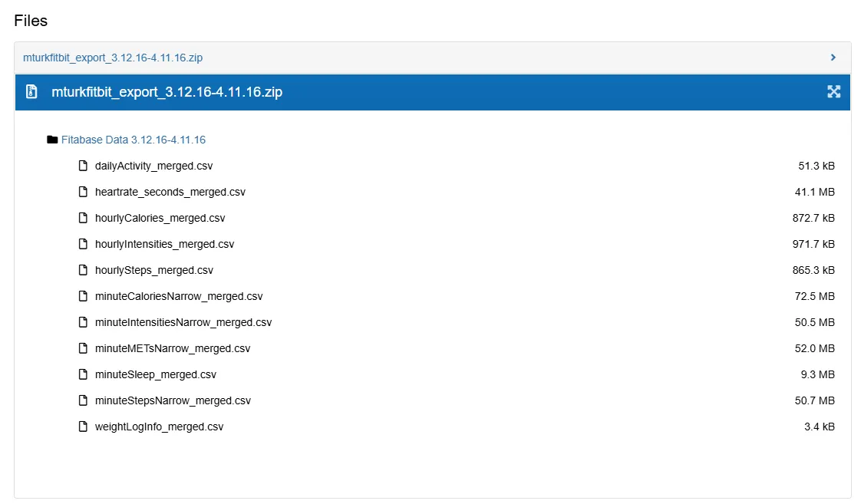The width and height of the screenshot is (861, 504).
Task: Select minuteMETsNarrow_merged.csv file name
Action: click(x=173, y=348)
